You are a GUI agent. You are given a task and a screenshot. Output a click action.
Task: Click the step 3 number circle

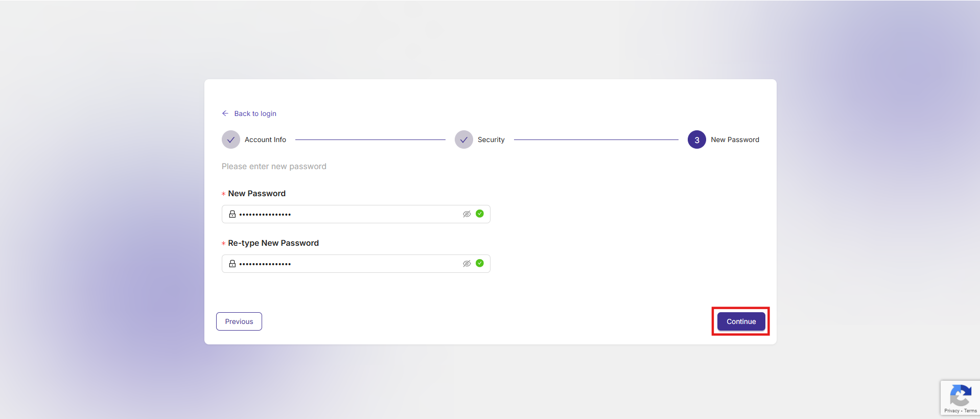pos(696,139)
